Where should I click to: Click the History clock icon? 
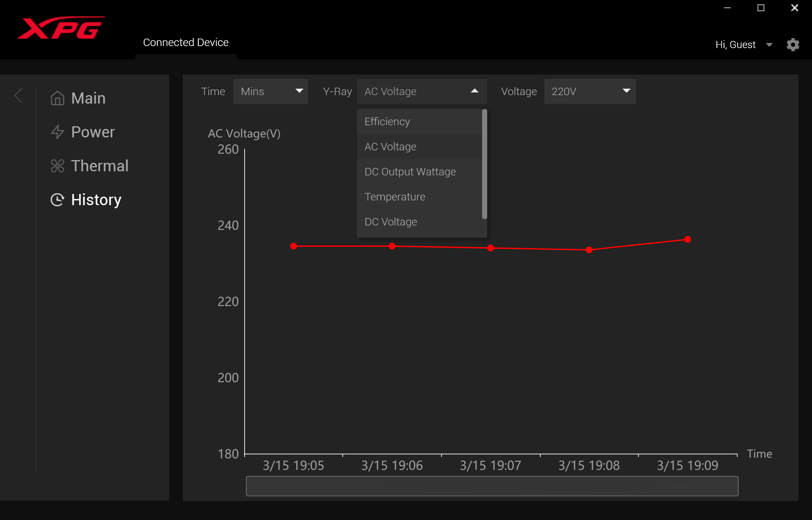click(x=58, y=199)
